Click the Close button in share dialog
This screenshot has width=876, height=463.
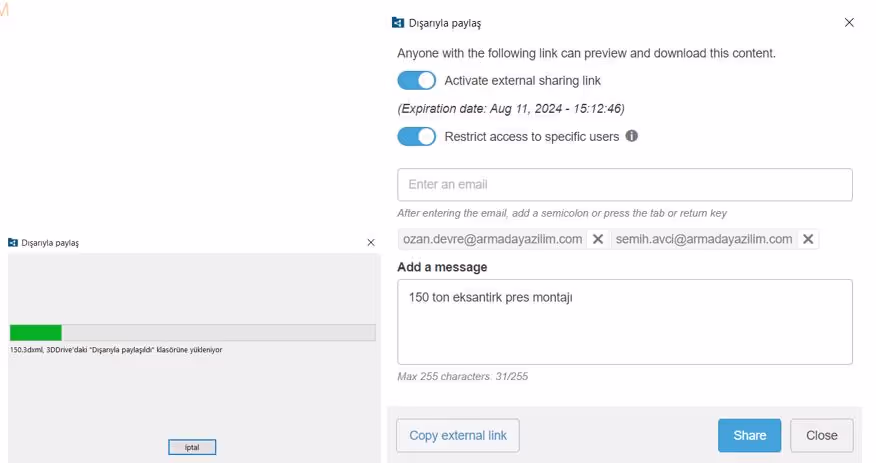(821, 435)
